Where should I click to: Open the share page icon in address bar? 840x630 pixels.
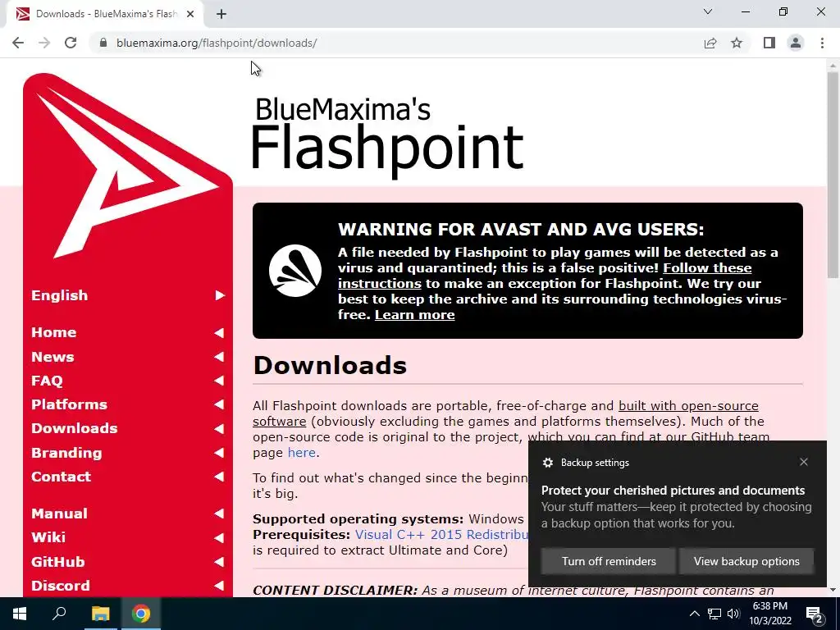click(710, 43)
